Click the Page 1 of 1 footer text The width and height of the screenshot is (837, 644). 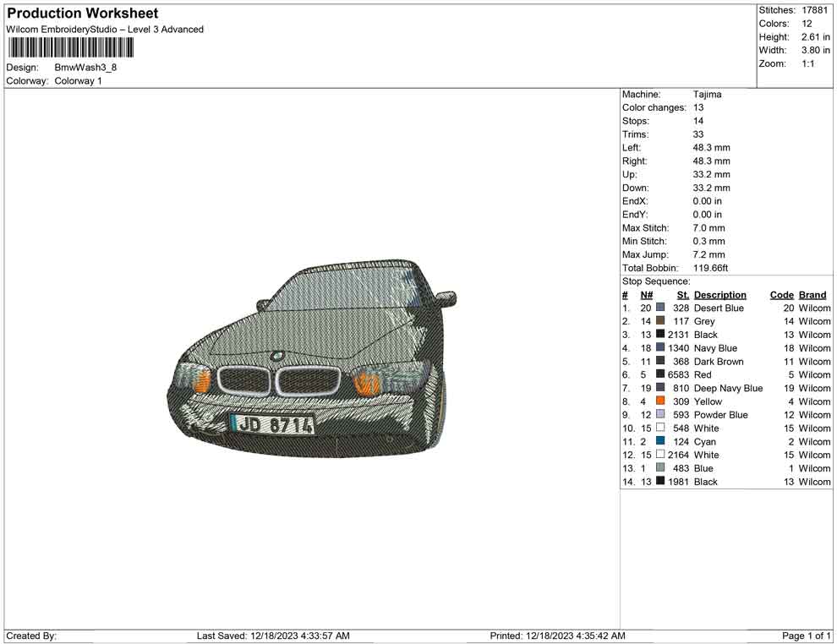tap(807, 636)
